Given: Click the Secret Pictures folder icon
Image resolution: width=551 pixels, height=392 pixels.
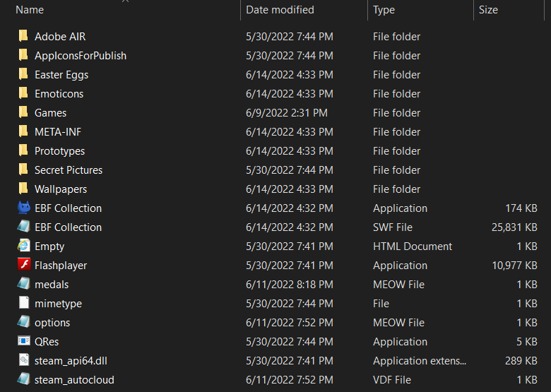Looking at the screenshot, I should (24, 170).
